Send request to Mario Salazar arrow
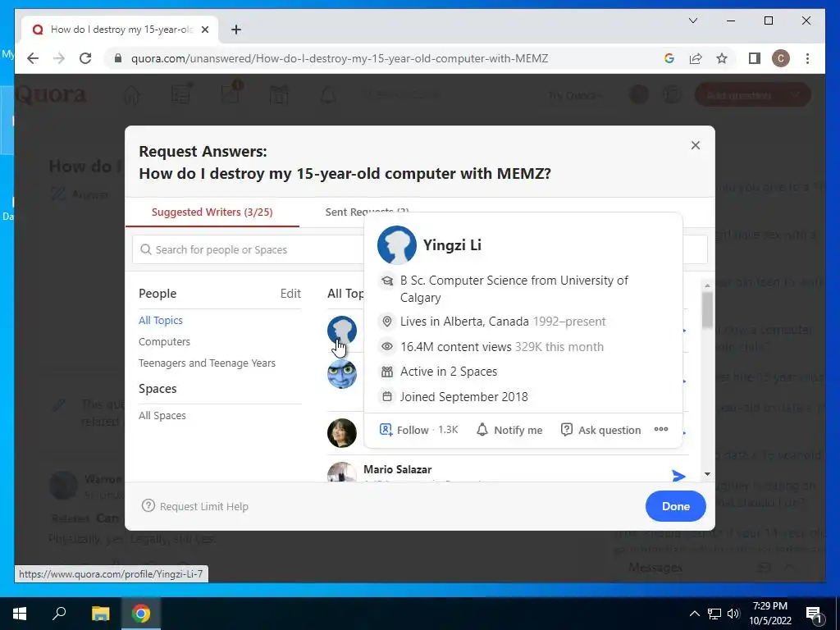Screen dimensions: 840x630 click(x=678, y=476)
